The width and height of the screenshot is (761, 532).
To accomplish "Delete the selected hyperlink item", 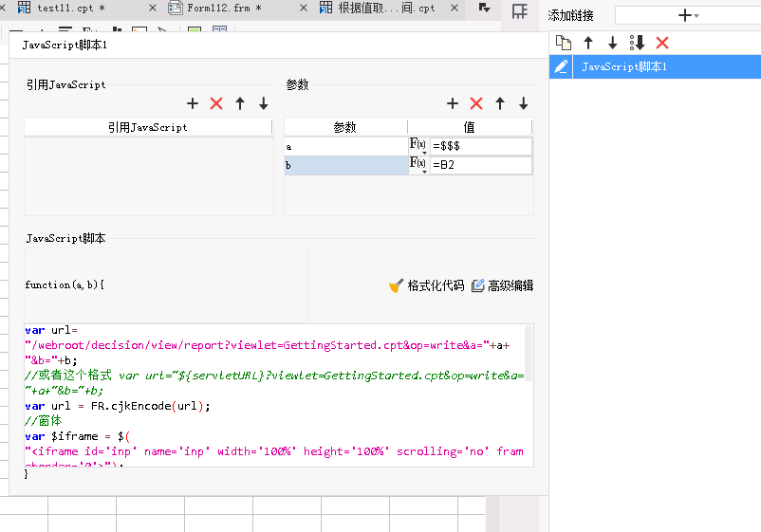I will 662,43.
